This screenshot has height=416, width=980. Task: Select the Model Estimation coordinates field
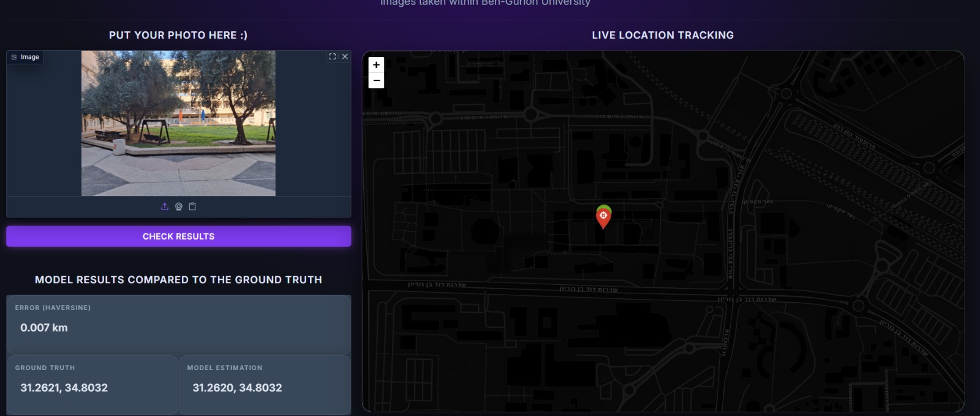237,388
